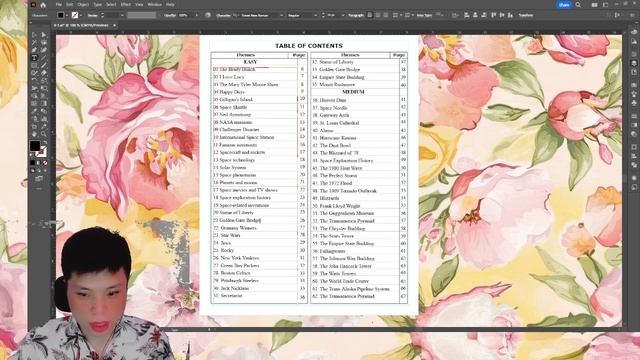Open the fill color swatch in control bar
Screen dimensions: 640x360
pyautogui.click(x=60, y=16)
